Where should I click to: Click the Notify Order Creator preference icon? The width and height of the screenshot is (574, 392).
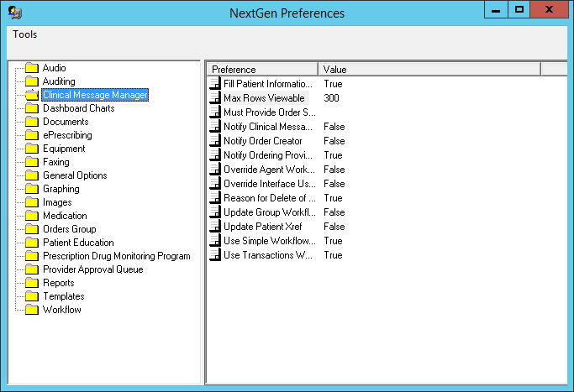(215, 141)
